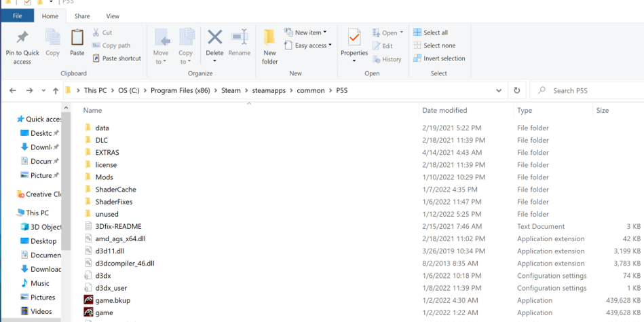Expand address bar history dropdown

pyautogui.click(x=499, y=90)
